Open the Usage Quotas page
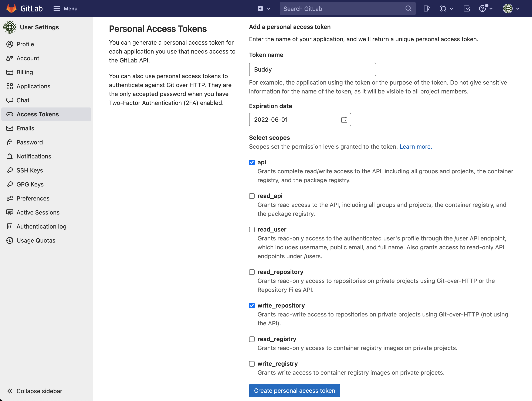The height and width of the screenshot is (401, 532). 35,240
